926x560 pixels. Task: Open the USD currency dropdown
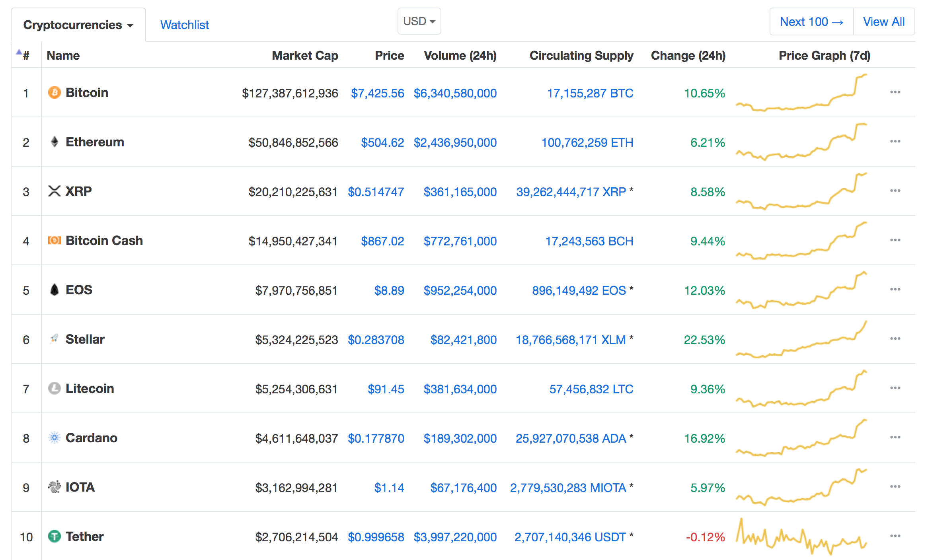click(419, 21)
